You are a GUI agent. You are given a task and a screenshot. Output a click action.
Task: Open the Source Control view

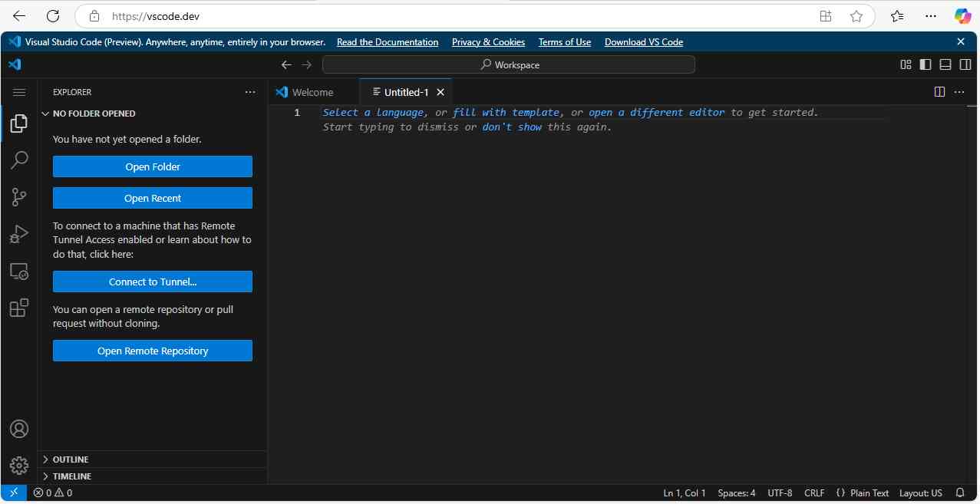click(x=19, y=197)
